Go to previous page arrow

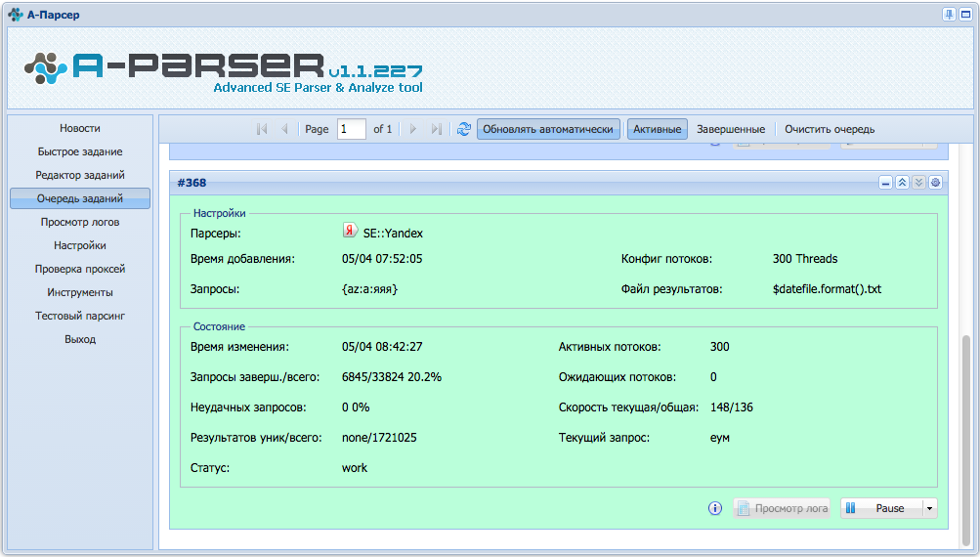pyautogui.click(x=284, y=129)
